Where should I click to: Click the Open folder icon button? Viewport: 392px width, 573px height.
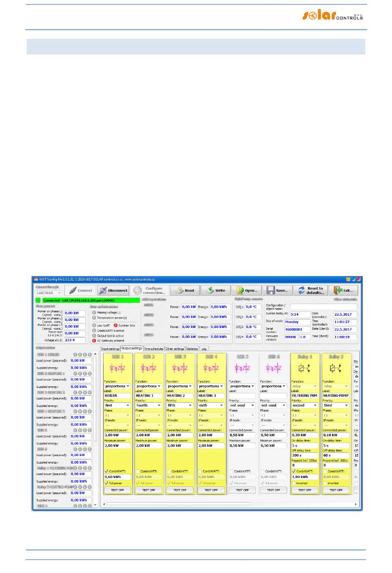pos(247,290)
